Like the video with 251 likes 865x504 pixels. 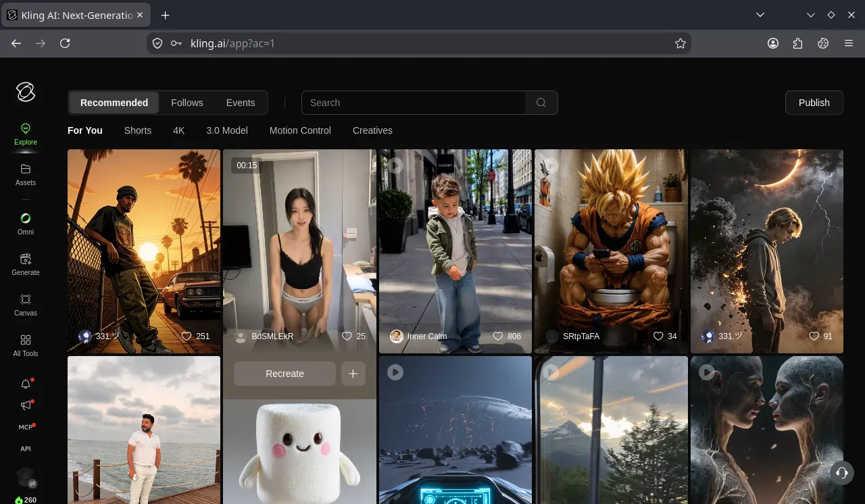[187, 336]
